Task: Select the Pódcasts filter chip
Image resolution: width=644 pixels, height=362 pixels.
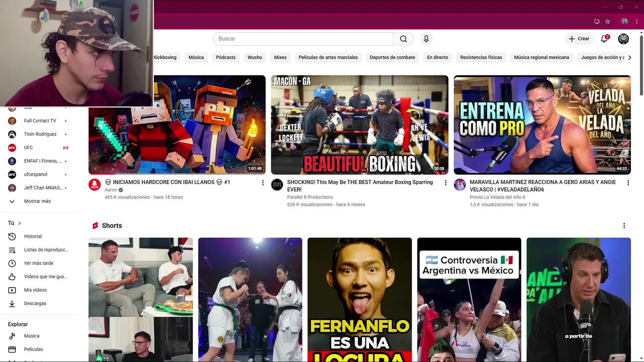Action: (x=225, y=57)
